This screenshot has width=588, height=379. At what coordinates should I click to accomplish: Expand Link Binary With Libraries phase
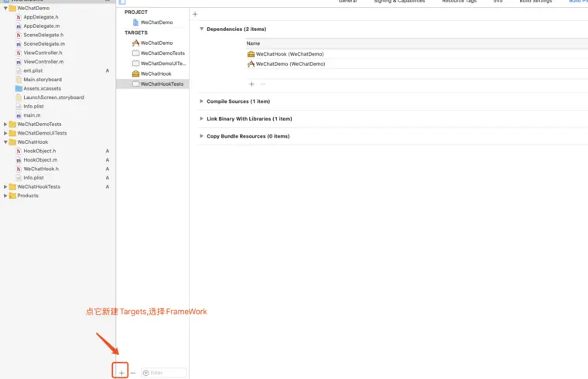(201, 118)
